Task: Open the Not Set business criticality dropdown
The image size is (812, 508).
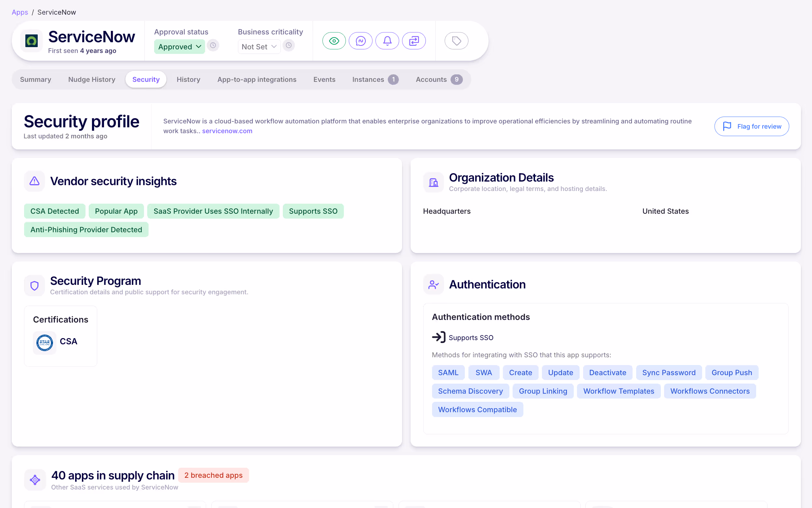Action: [259, 47]
